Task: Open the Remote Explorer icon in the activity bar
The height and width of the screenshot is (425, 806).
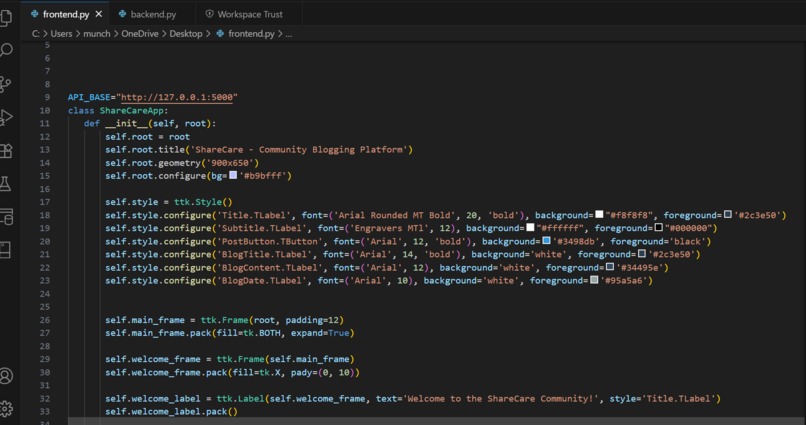Action: [x=6, y=217]
